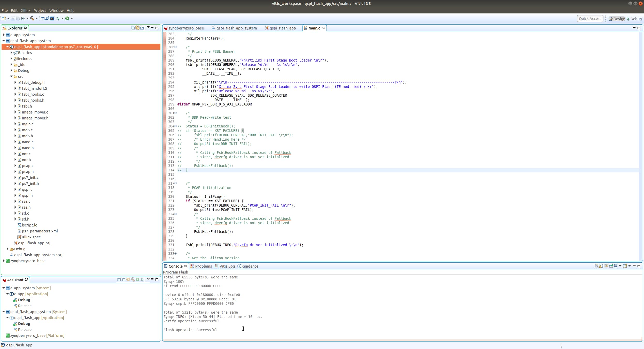Click the hammer Build icon in main toolbar
Screen dimensions: 644x349
coord(32,18)
